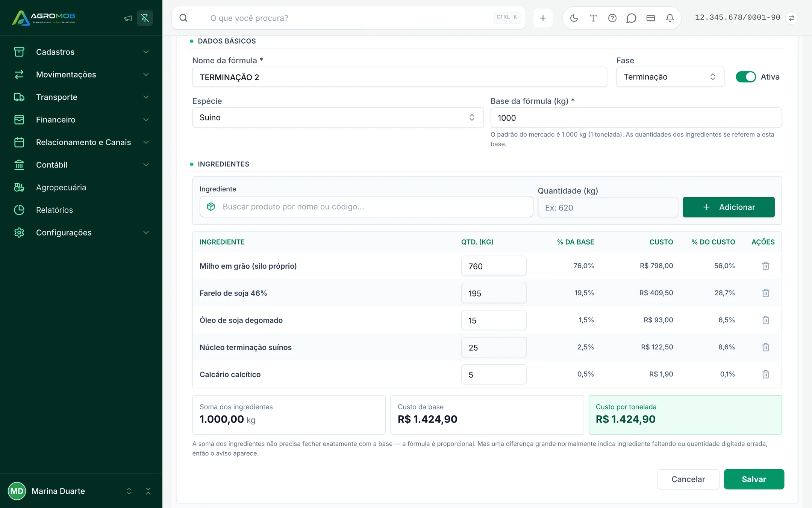Open the Espécie dropdown
This screenshot has height=508, width=812.
coord(338,117)
